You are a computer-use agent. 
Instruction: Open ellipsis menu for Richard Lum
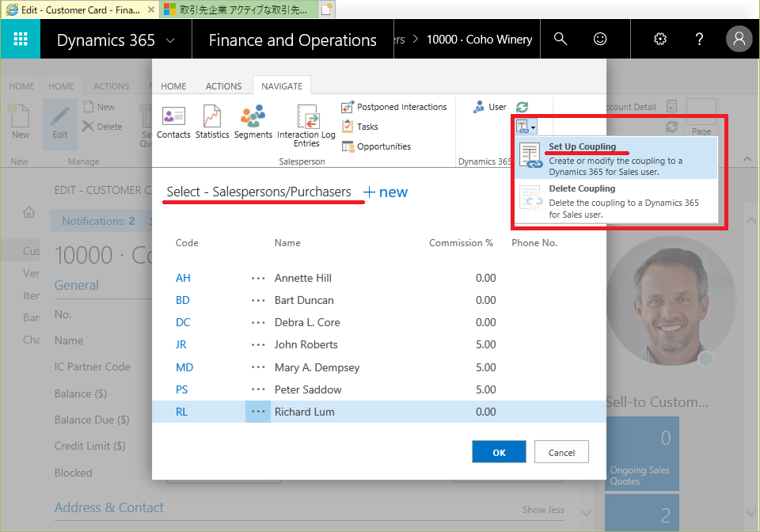coord(258,412)
